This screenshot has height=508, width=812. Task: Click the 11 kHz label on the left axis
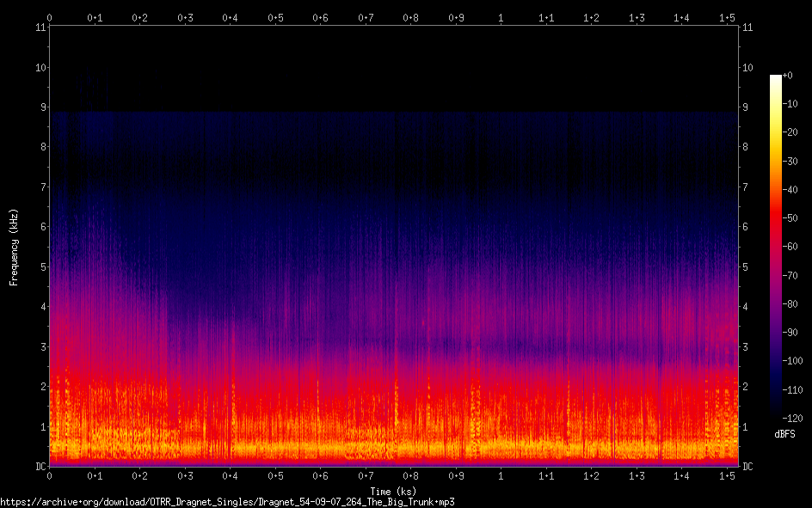[40, 28]
